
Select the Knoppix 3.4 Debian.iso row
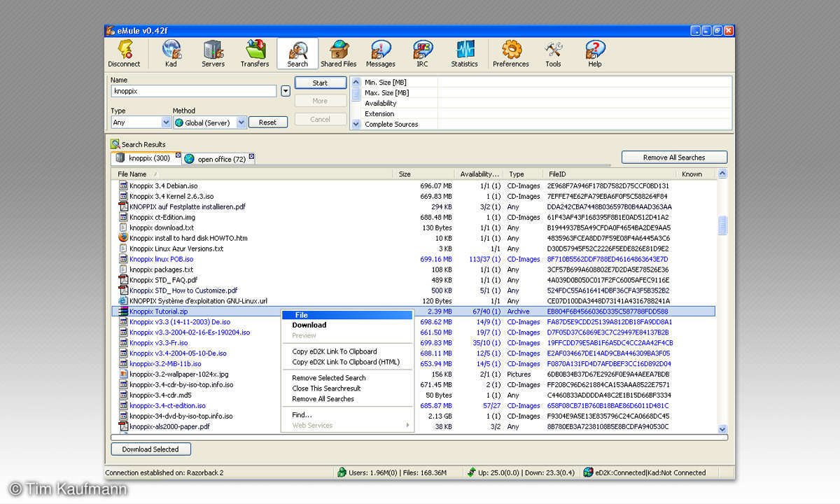(x=414, y=186)
